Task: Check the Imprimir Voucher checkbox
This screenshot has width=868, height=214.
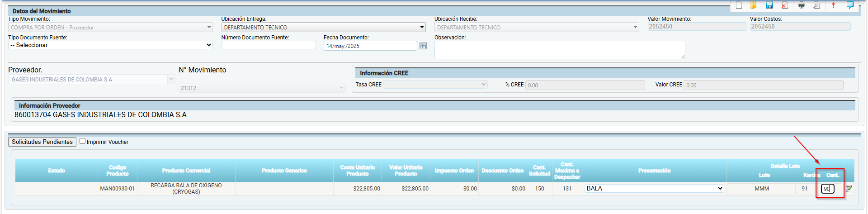Action: [x=83, y=141]
